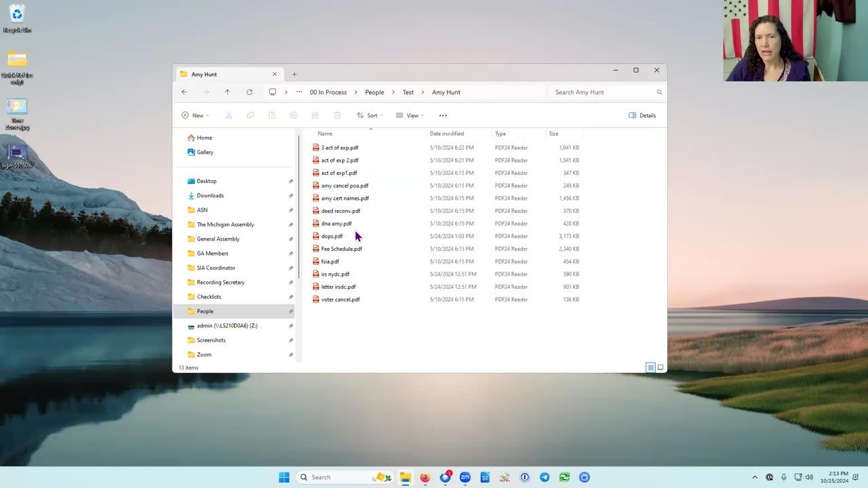Open the Windows Start menu
This screenshot has height=488, width=868.
coord(284,477)
